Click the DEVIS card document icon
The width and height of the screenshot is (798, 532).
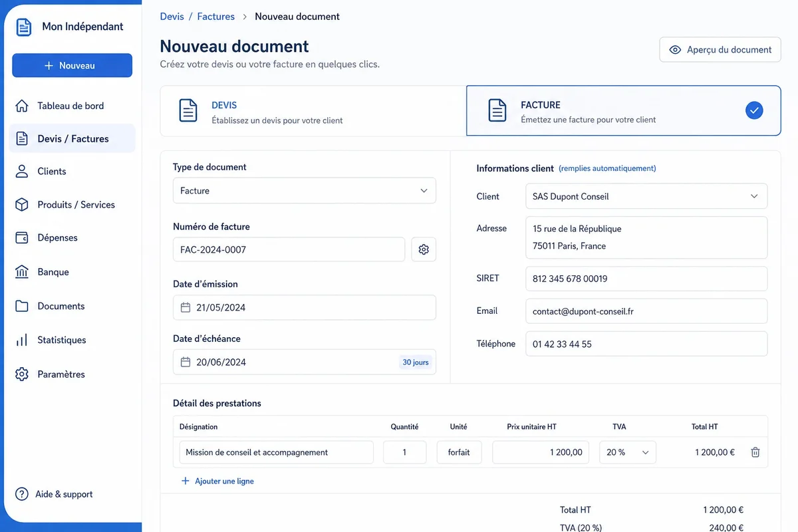coord(188,110)
